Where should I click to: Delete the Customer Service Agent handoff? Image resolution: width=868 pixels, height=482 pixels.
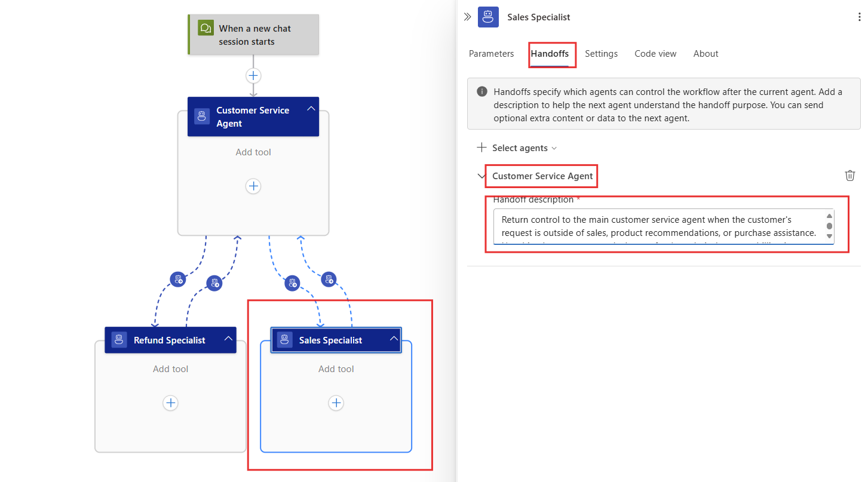click(849, 176)
